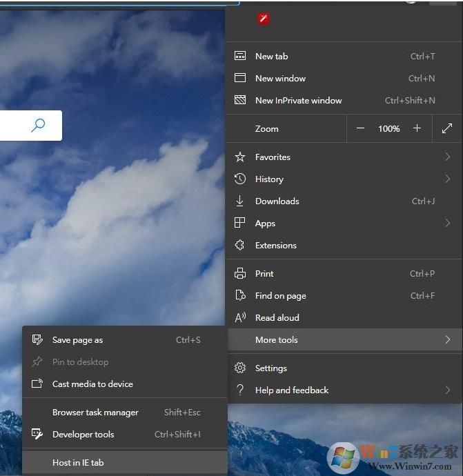Click the Settings gear icon
463x476 pixels.
[240, 368]
